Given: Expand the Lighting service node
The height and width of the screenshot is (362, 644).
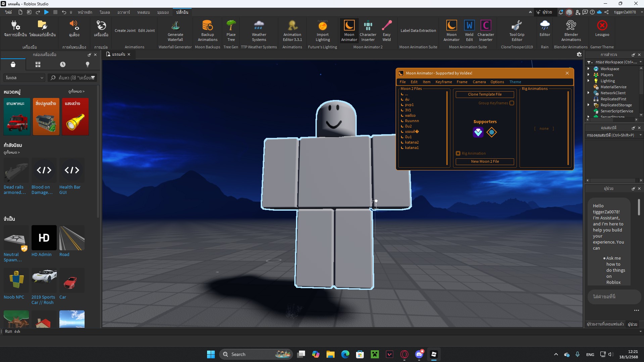Looking at the screenshot, I should tap(588, 81).
